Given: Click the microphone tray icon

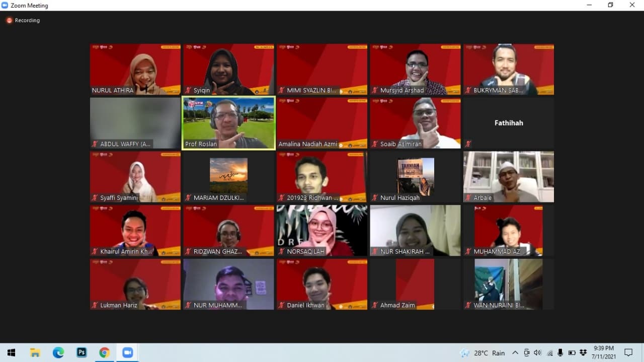Looking at the screenshot, I should 560,352.
